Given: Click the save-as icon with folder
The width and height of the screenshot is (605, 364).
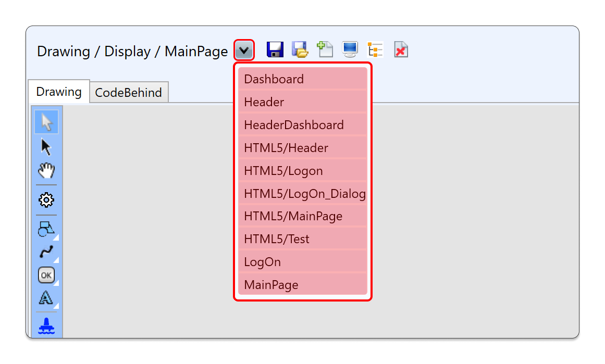Looking at the screenshot, I should click(x=300, y=49).
